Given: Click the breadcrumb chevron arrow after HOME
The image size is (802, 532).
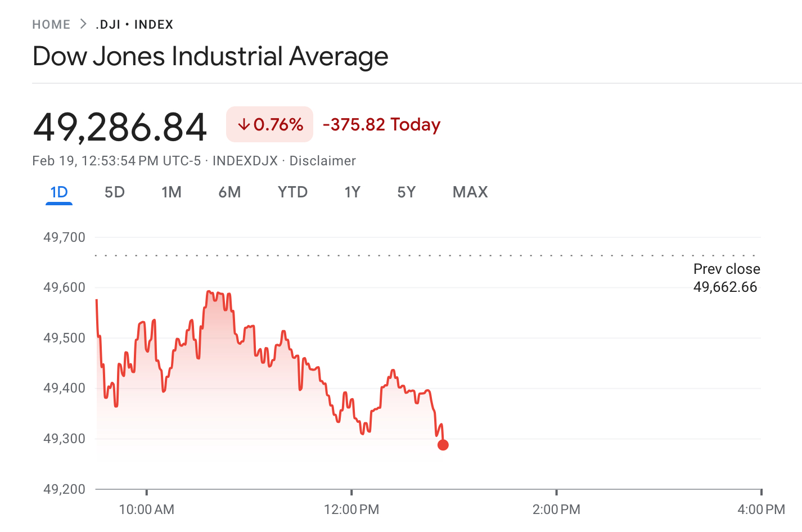Looking at the screenshot, I should (x=83, y=24).
